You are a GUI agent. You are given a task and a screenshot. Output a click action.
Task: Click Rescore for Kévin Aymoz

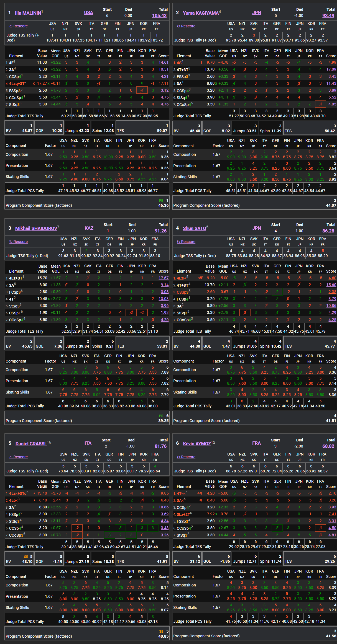pos(186,457)
